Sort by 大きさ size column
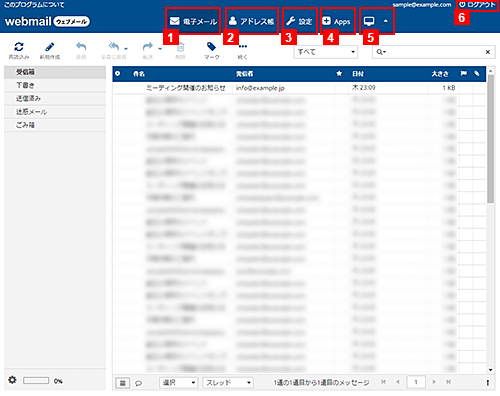The height and width of the screenshot is (396, 500). (x=440, y=74)
